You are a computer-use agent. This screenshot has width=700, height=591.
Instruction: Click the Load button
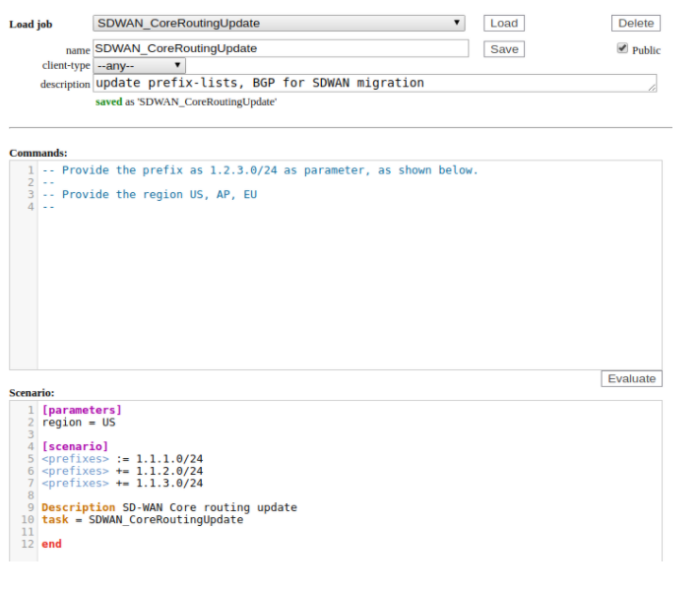(x=504, y=24)
